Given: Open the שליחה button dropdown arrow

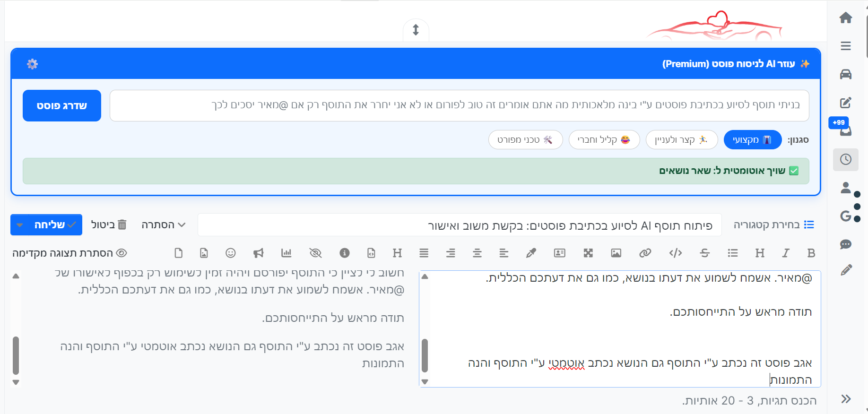Looking at the screenshot, I should point(20,224).
